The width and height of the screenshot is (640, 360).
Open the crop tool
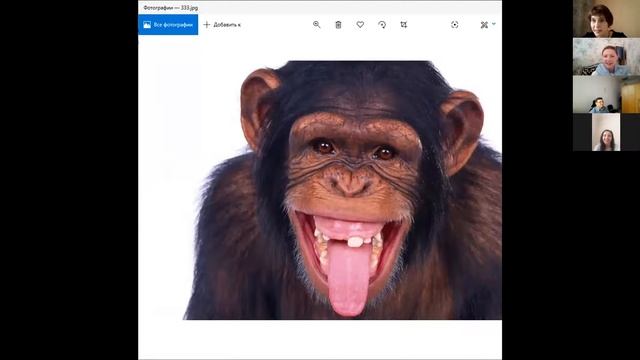(404, 24)
